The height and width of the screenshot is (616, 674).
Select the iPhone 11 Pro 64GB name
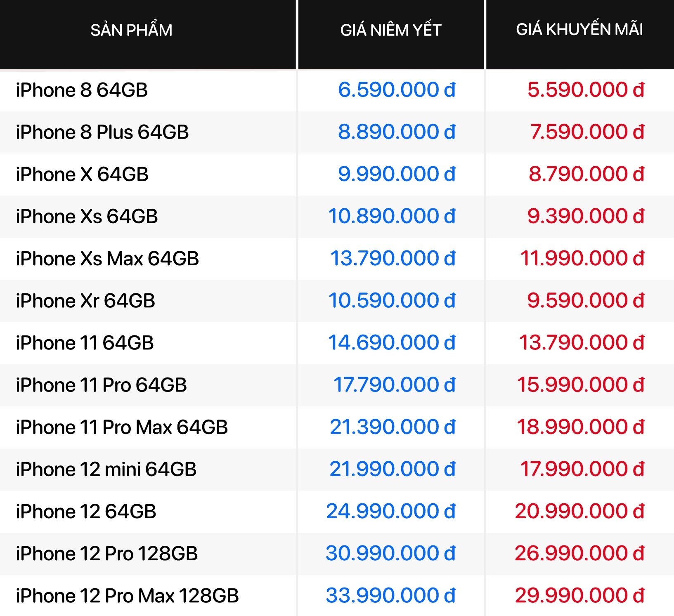coord(101,385)
